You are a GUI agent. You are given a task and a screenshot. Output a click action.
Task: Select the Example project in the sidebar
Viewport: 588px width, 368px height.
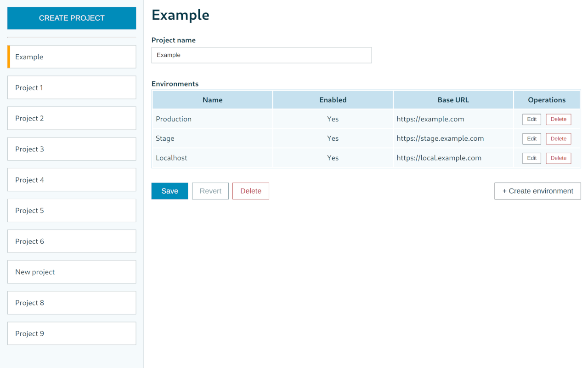[72, 57]
